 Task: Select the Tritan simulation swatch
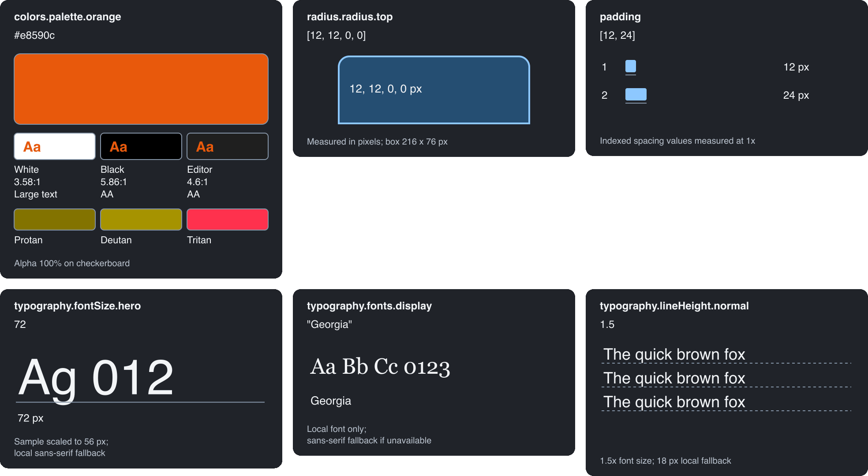228,219
